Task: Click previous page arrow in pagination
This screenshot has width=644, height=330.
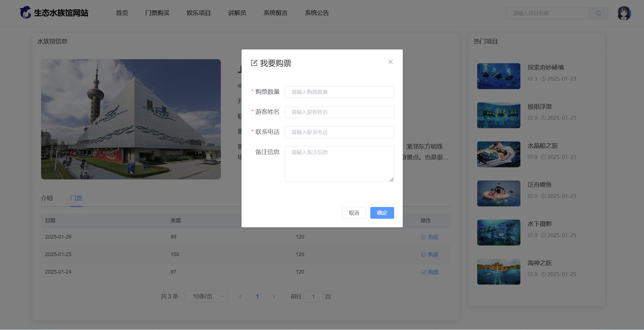Action: tap(240, 296)
